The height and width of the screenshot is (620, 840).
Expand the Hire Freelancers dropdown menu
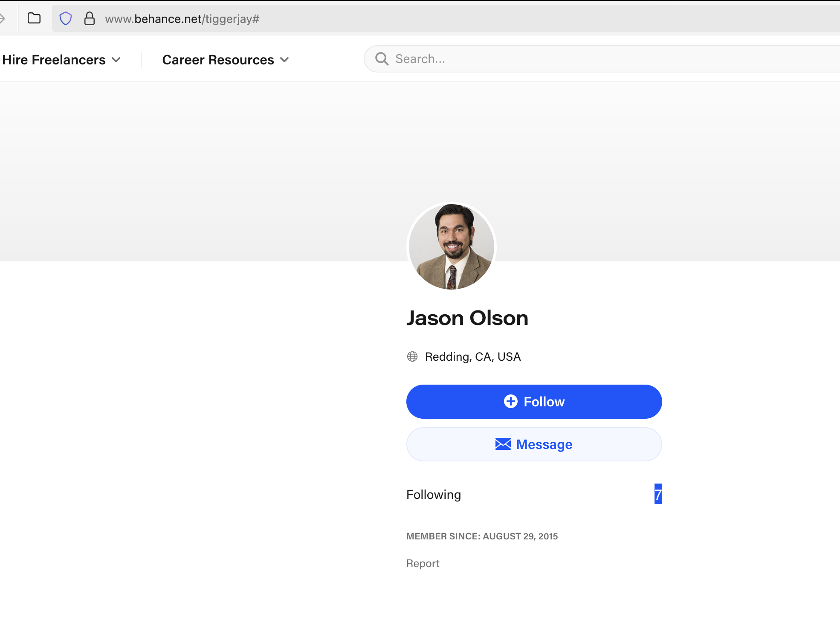pos(61,60)
